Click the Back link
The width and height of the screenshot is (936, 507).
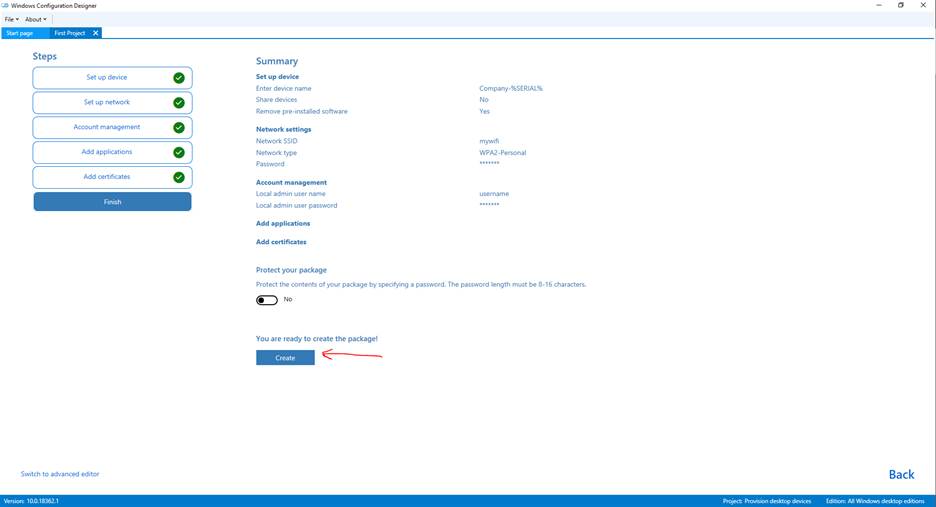(x=901, y=474)
